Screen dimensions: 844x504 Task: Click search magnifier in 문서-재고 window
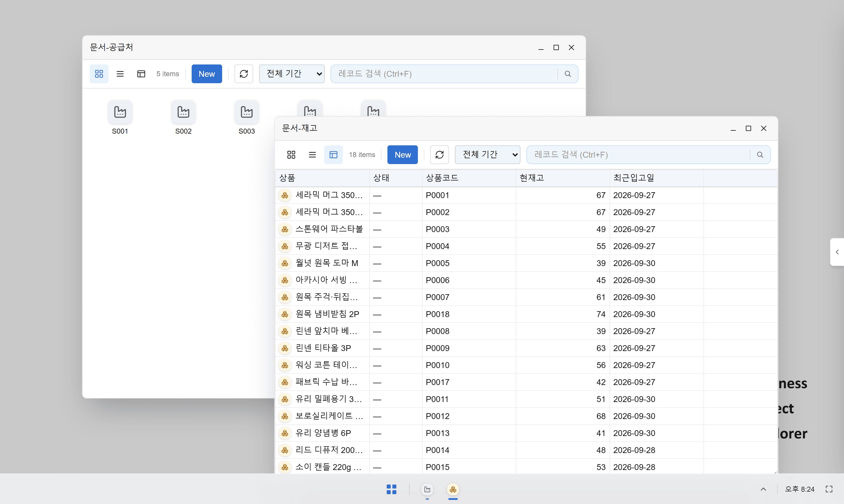click(760, 154)
